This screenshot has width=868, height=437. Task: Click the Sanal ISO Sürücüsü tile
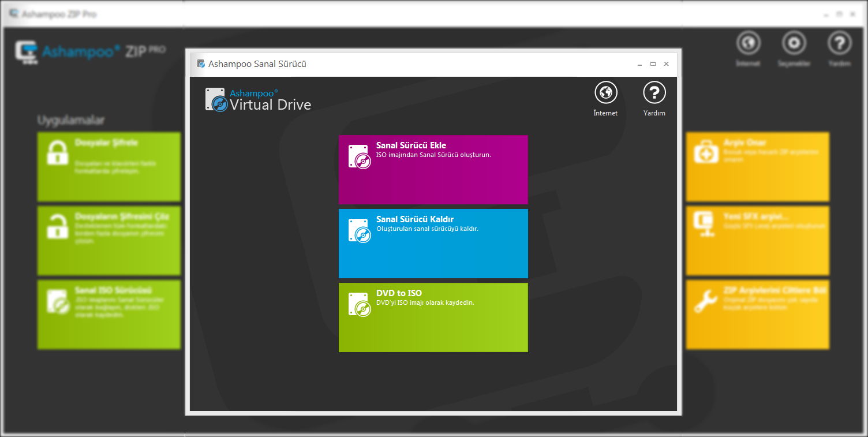click(x=108, y=314)
